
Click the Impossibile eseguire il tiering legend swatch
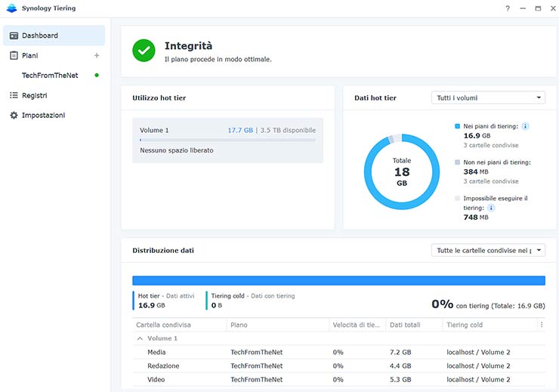(x=457, y=198)
